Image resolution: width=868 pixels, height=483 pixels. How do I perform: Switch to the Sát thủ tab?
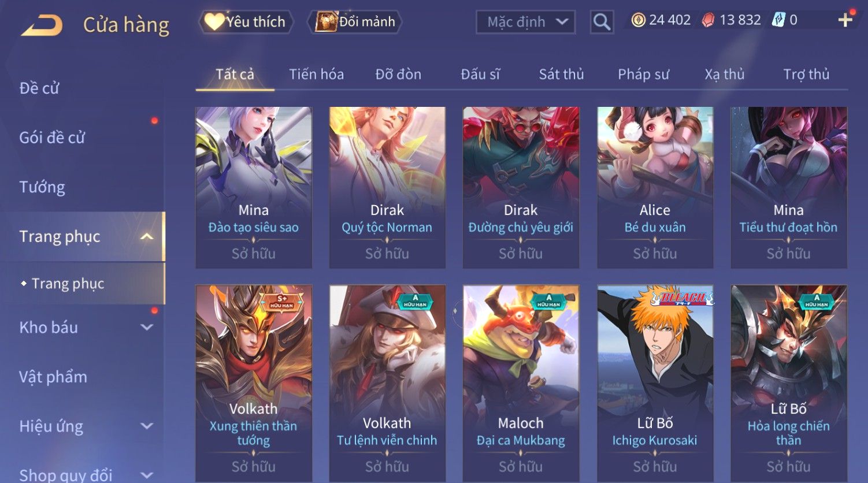[x=561, y=74]
